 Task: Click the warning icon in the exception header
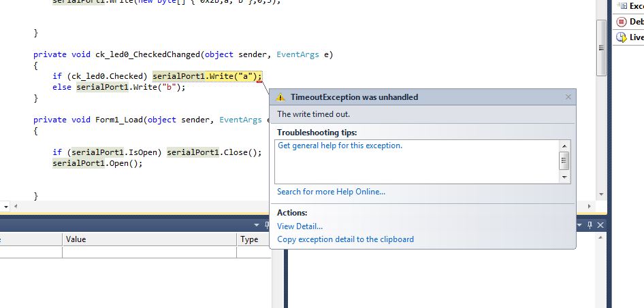click(280, 97)
